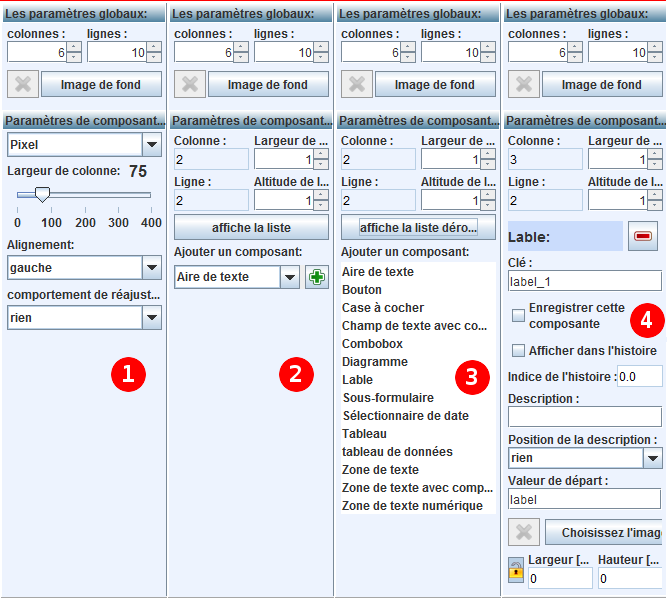This screenshot has height=598, width=670.
Task: Expand the Alignement 'gauche' dropdown
Action: pyautogui.click(x=151, y=268)
